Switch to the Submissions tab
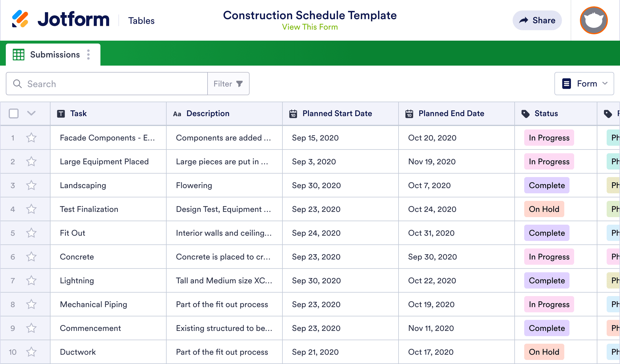The image size is (620, 364). [55, 55]
